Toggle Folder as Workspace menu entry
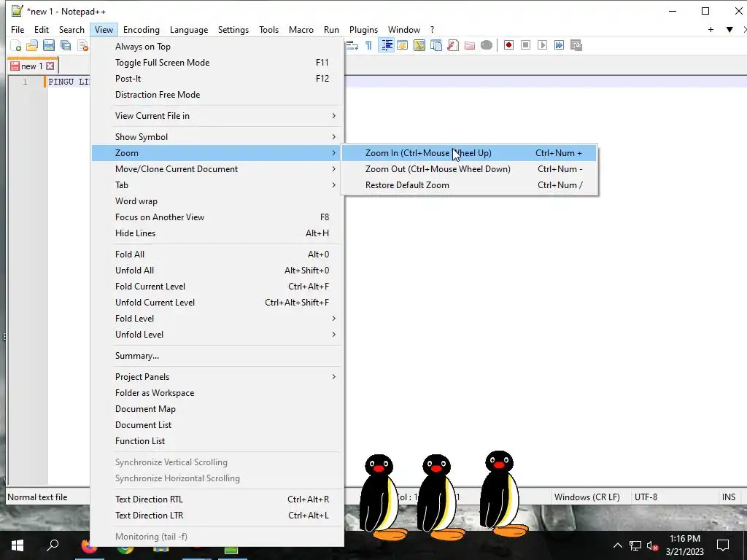The width and height of the screenshot is (747, 560). (217, 393)
